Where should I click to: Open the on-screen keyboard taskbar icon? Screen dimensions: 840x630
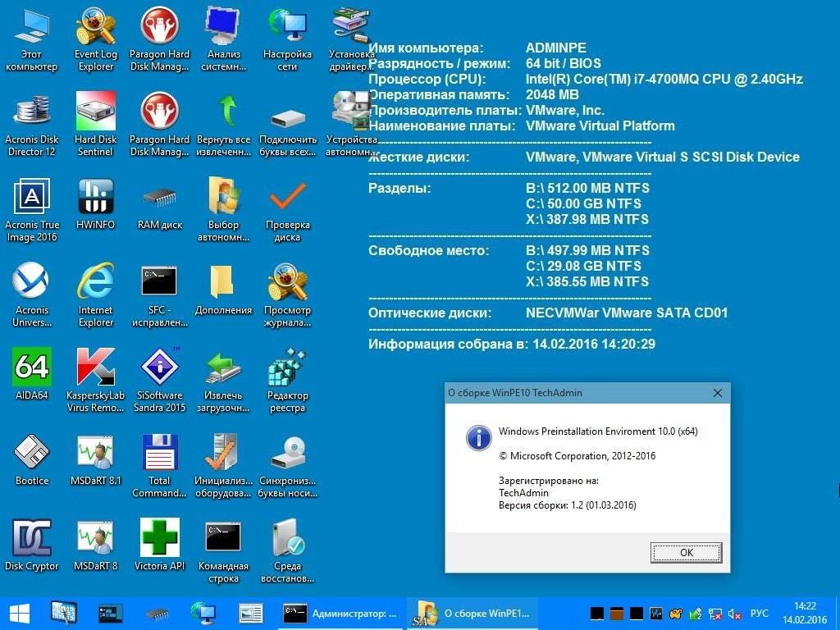[x=64, y=614]
